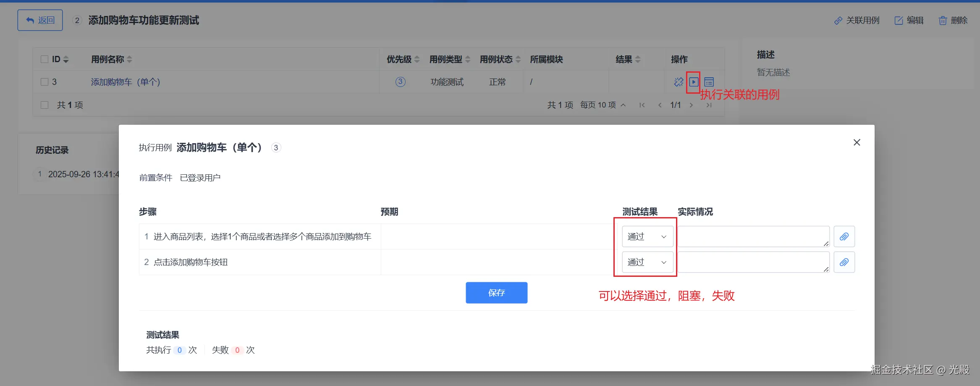
Task: Click 删除 in the page header
Action: tap(953, 20)
